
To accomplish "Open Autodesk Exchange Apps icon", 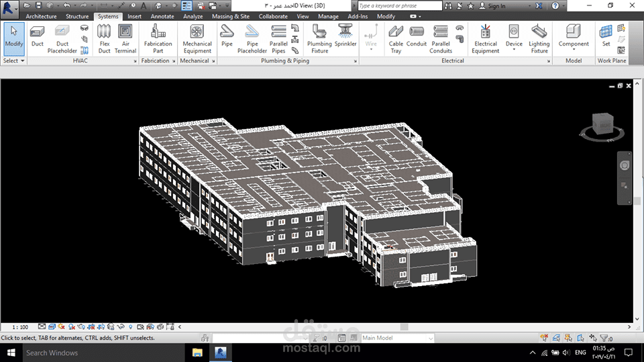I will coord(539,6).
